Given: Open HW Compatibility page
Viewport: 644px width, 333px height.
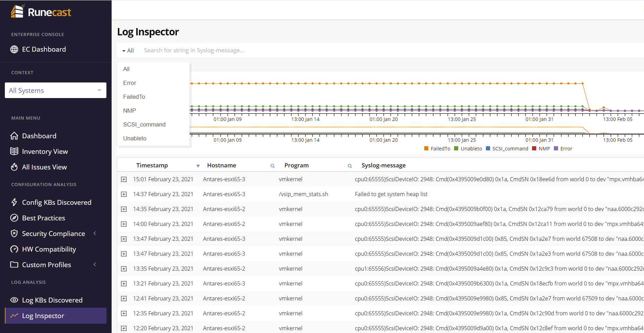Looking at the screenshot, I should (49, 249).
